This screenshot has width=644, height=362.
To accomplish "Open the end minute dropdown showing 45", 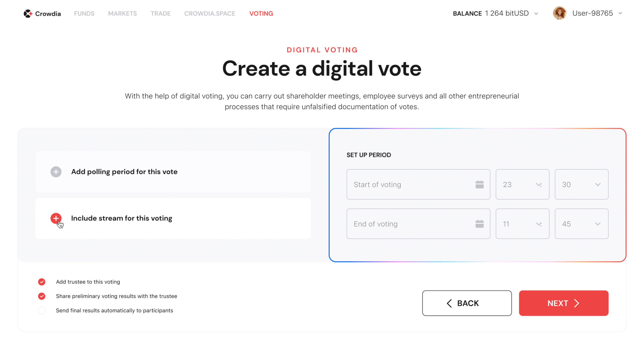I will click(x=581, y=224).
